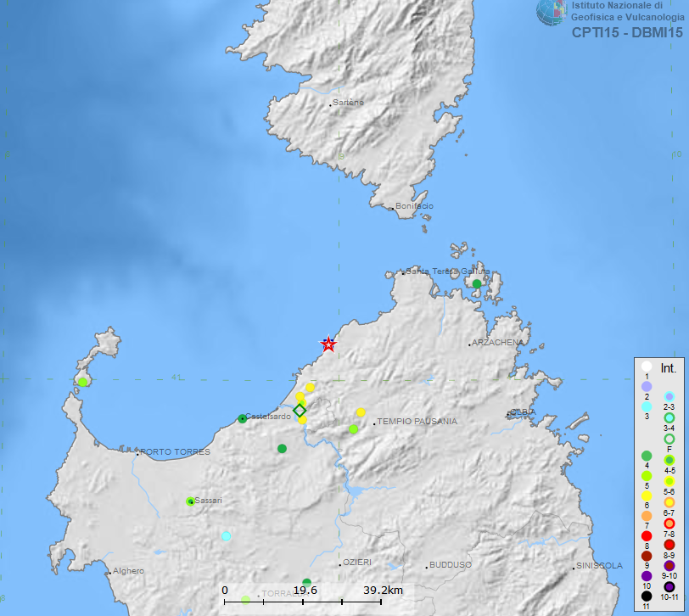
Task: Click the cyan intensity point south of Sassari
Action: point(226,535)
